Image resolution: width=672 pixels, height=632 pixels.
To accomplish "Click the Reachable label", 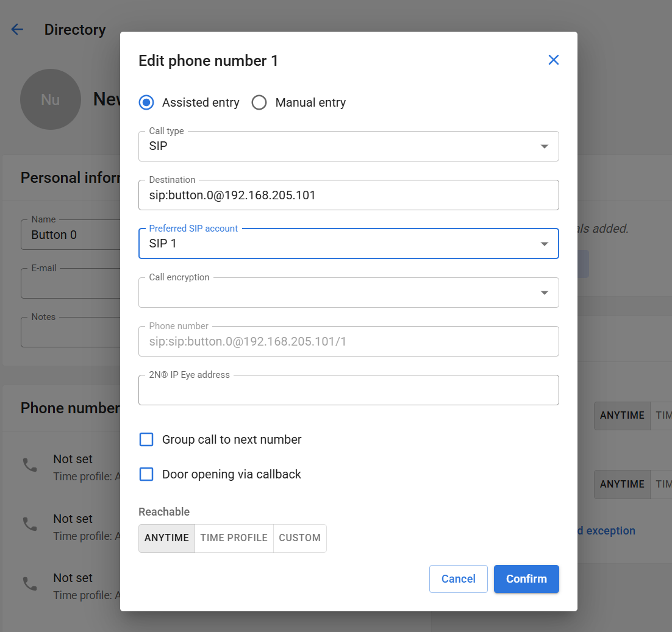I will (164, 512).
